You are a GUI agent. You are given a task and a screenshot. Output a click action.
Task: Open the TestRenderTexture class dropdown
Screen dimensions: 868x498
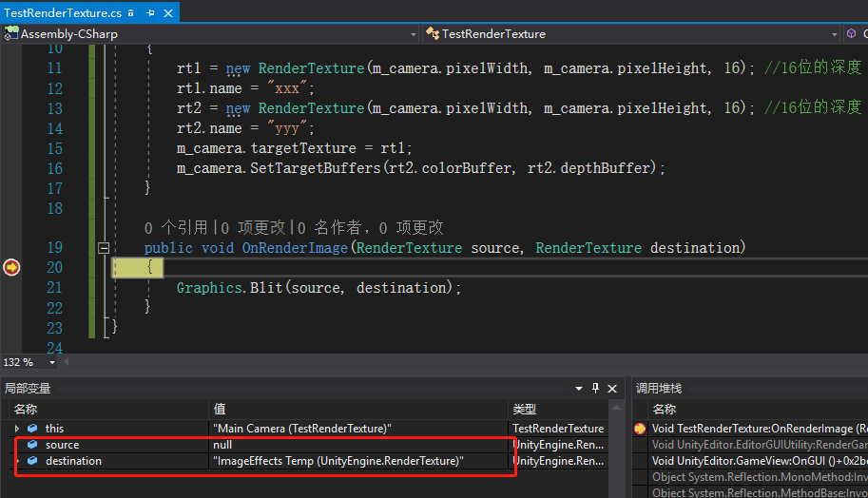tap(835, 34)
